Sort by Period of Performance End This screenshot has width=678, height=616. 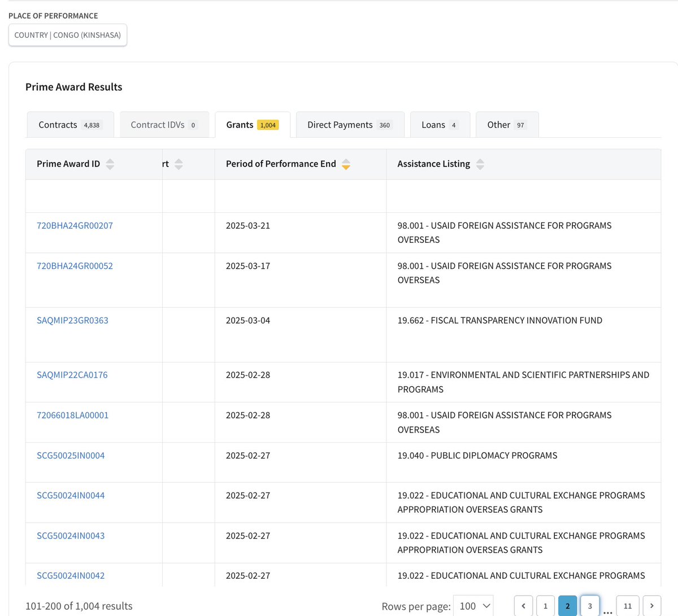(x=346, y=164)
